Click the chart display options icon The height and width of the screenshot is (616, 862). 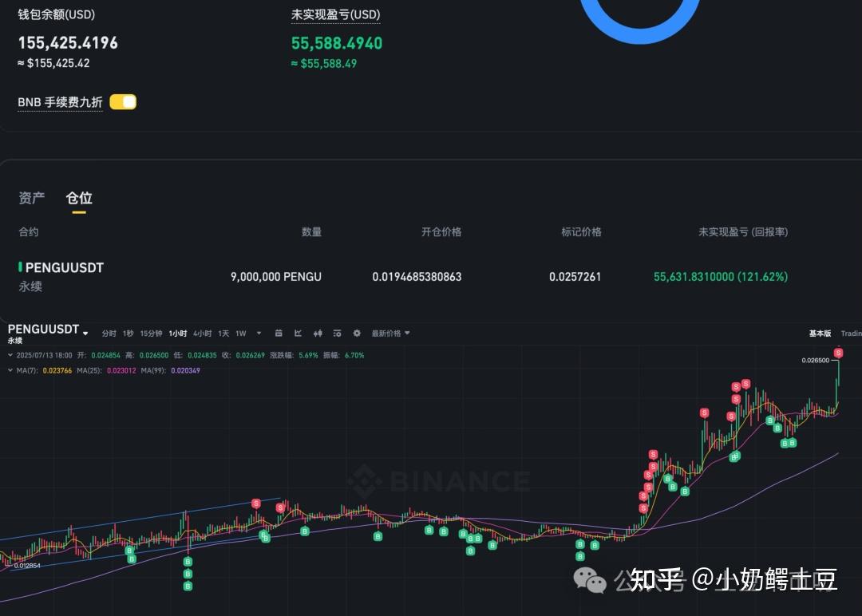click(x=337, y=334)
